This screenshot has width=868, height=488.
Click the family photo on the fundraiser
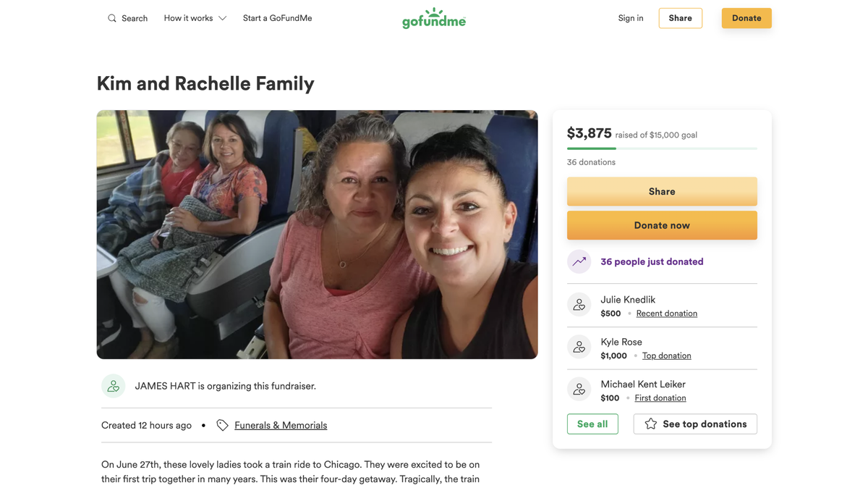point(317,235)
